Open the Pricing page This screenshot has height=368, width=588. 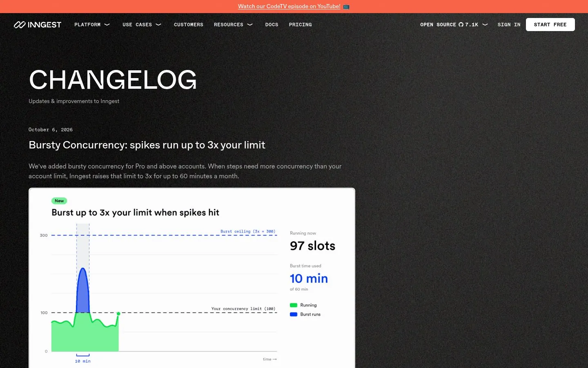coord(300,25)
